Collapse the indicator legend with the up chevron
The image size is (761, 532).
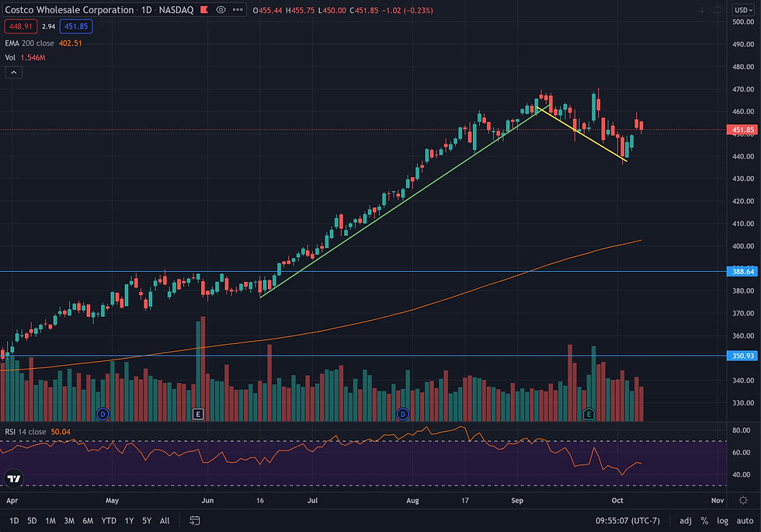(14, 72)
